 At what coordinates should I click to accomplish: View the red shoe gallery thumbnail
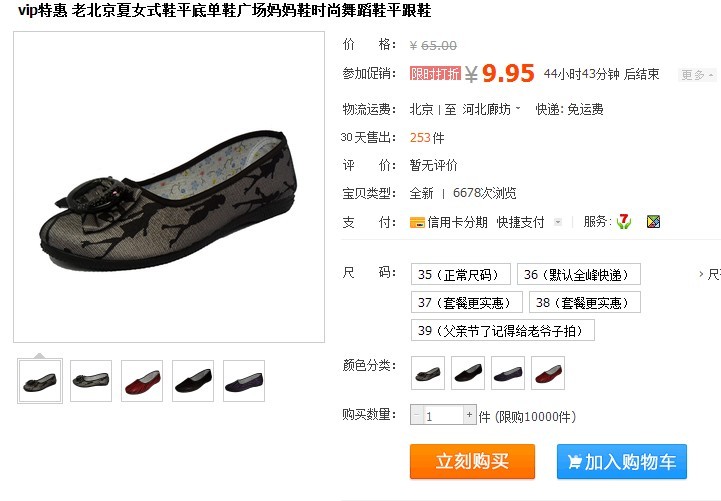(142, 381)
